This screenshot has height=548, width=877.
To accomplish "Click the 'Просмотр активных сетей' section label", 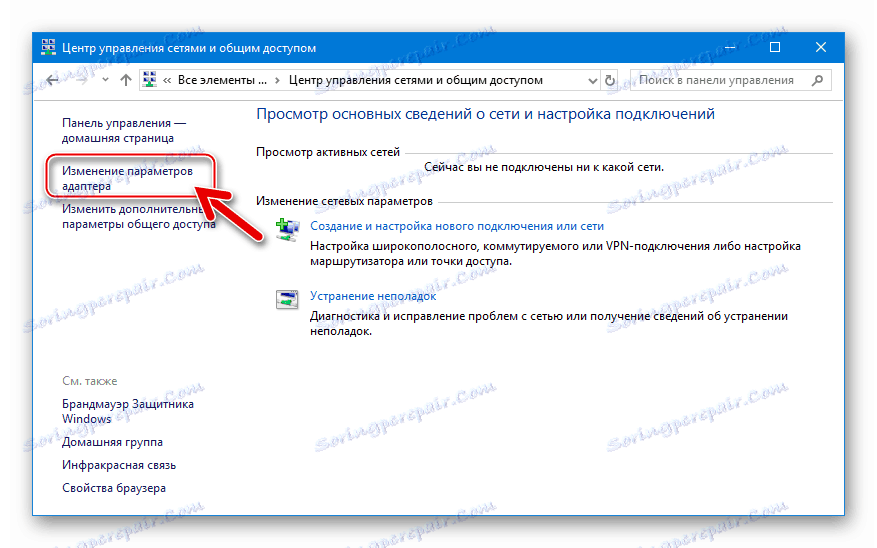I will point(328,152).
